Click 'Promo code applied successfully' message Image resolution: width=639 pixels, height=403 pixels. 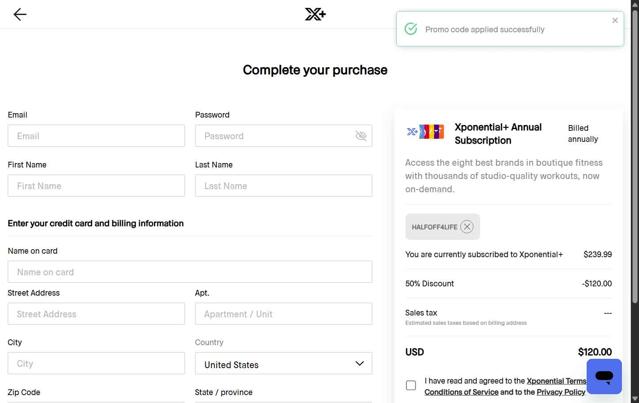(x=485, y=29)
